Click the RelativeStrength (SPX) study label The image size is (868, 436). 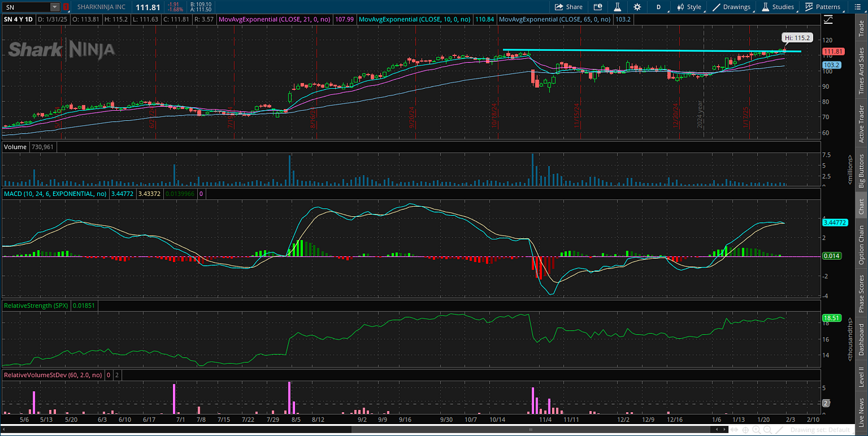coord(36,306)
